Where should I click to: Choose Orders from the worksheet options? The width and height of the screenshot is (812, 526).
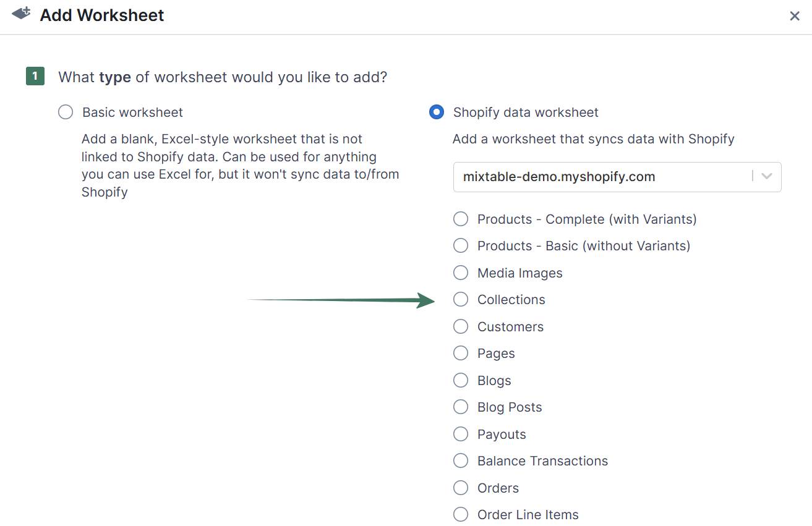click(x=461, y=488)
